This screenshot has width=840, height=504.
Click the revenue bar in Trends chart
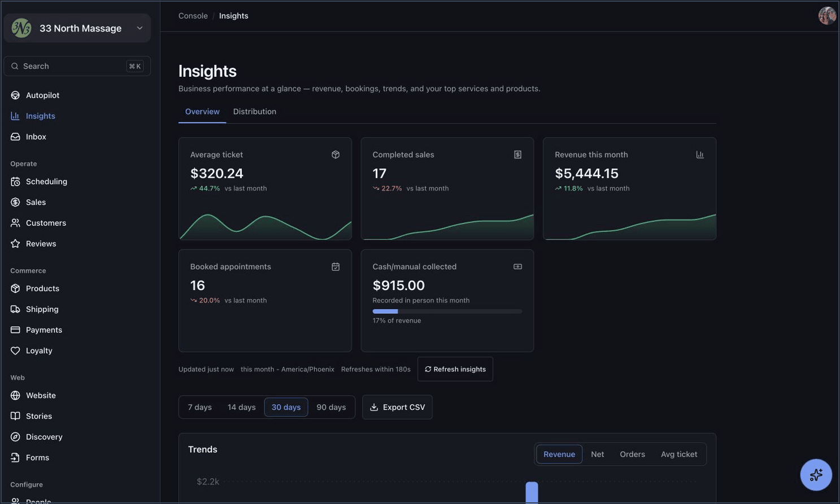[532, 492]
